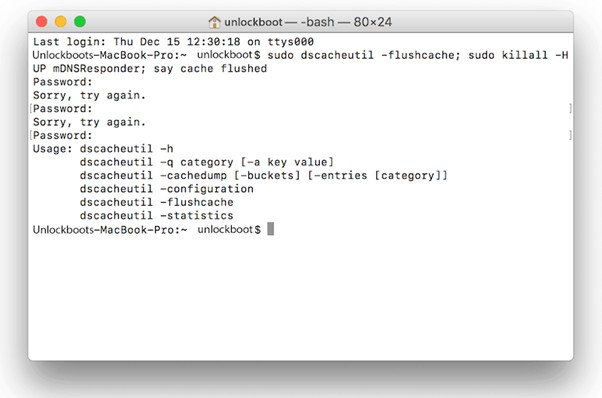The width and height of the screenshot is (602, 398).
Task: Click the 'Last login: Thu Dec 15' line
Action: [173, 41]
